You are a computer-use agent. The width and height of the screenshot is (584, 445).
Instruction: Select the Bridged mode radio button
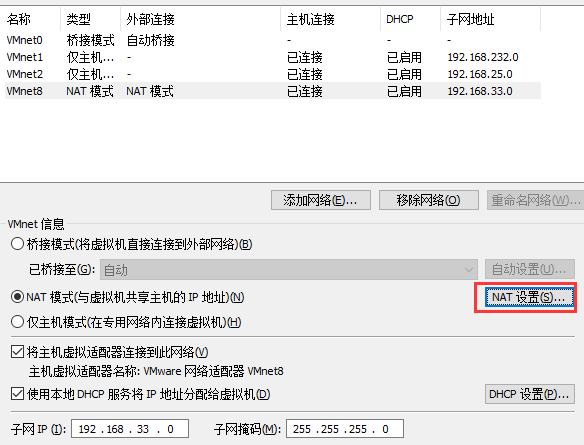[17, 244]
